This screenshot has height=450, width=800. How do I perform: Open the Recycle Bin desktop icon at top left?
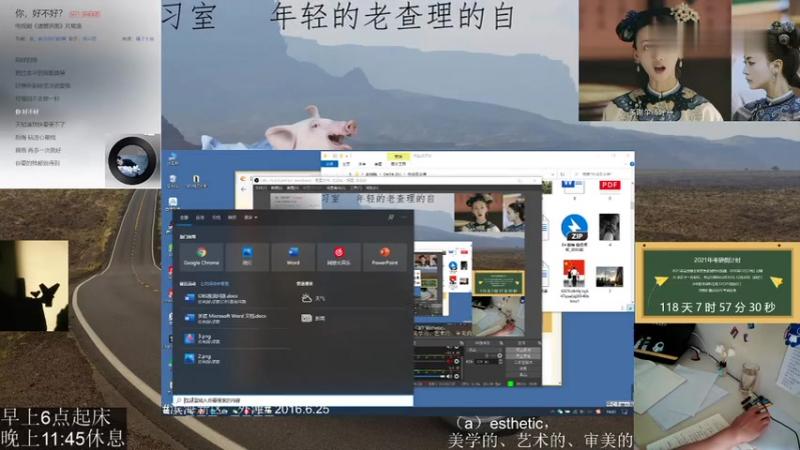click(173, 180)
